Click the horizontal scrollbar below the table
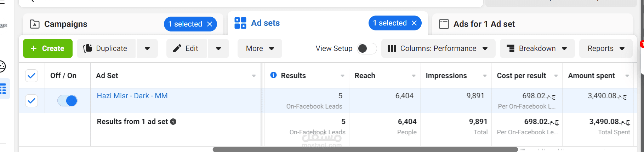This screenshot has width=644, height=152. 365,150
